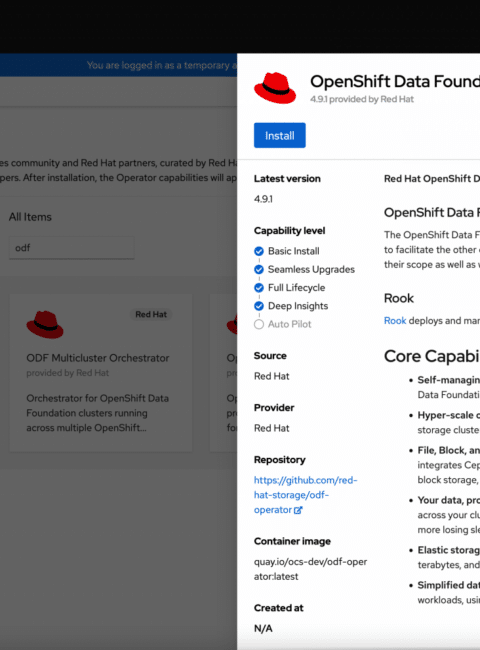Select the All Items category
Image resolution: width=480 pixels, height=650 pixels.
pos(30,217)
